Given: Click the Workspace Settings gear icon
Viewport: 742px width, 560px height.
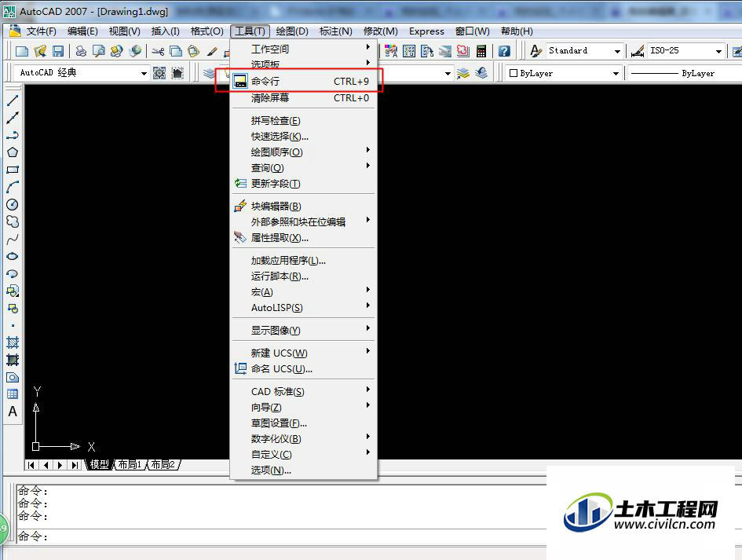Looking at the screenshot, I should pyautogui.click(x=159, y=73).
